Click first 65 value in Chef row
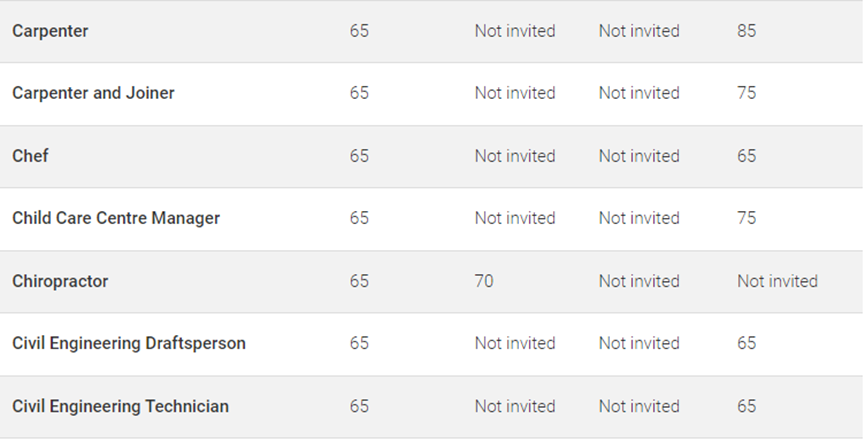Screen dimensions: 865x442 click(359, 156)
